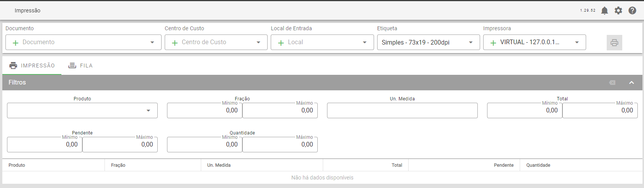
Task: Click the plus icon in Local field
Action: 281,43
